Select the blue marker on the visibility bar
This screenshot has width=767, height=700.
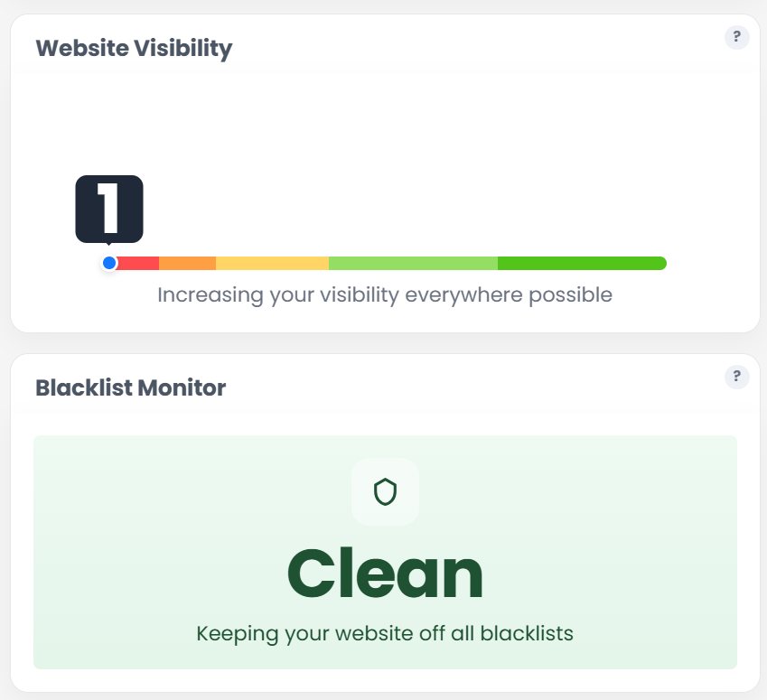108,263
